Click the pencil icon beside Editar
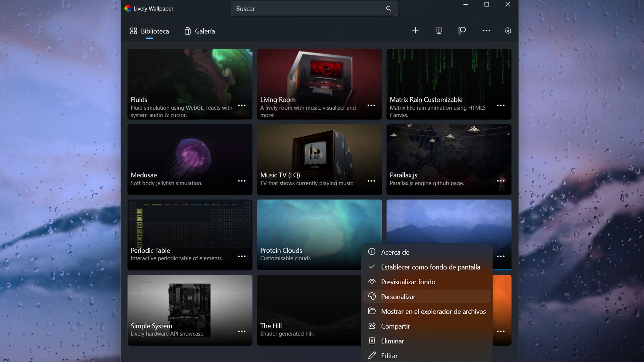Viewport: 644px width, 362px height. point(372,355)
